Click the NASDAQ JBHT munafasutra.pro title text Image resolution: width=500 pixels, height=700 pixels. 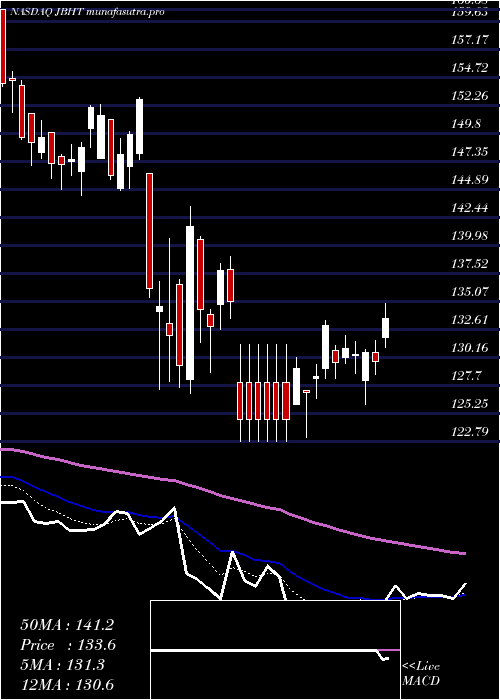[x=86, y=12]
